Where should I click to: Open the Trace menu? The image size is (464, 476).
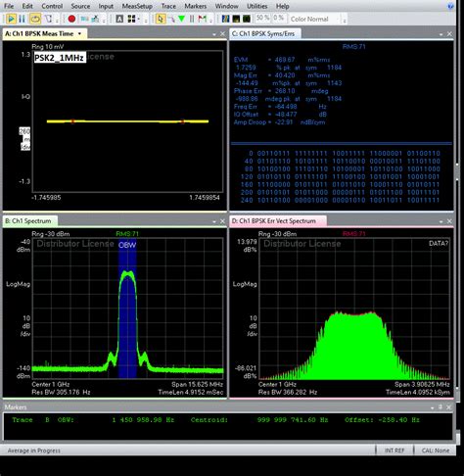[x=168, y=6]
